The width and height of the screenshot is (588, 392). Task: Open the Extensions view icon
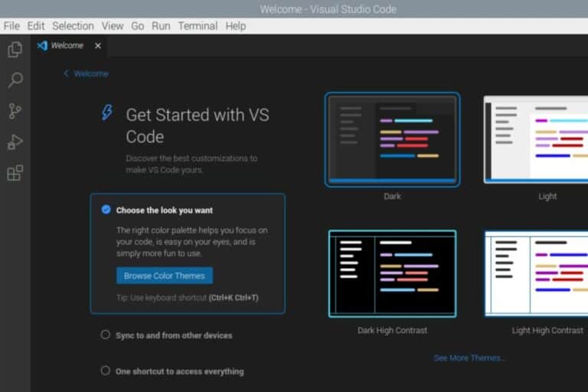tap(15, 173)
